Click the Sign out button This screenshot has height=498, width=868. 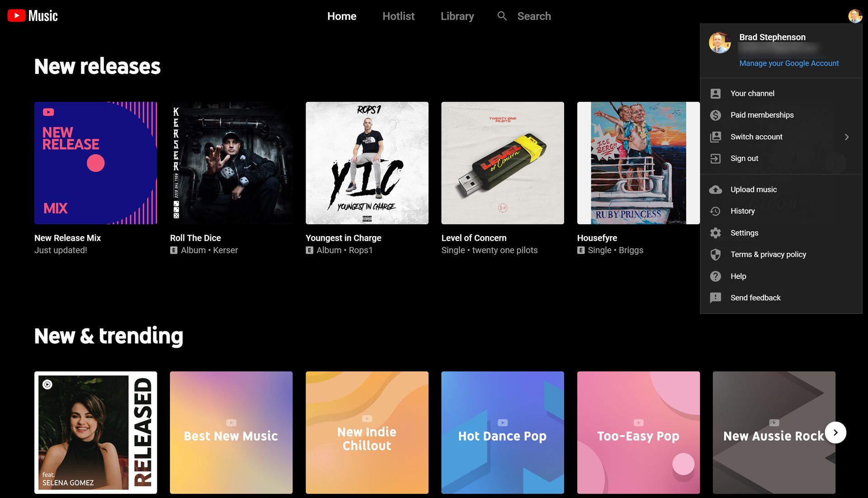[x=744, y=157]
